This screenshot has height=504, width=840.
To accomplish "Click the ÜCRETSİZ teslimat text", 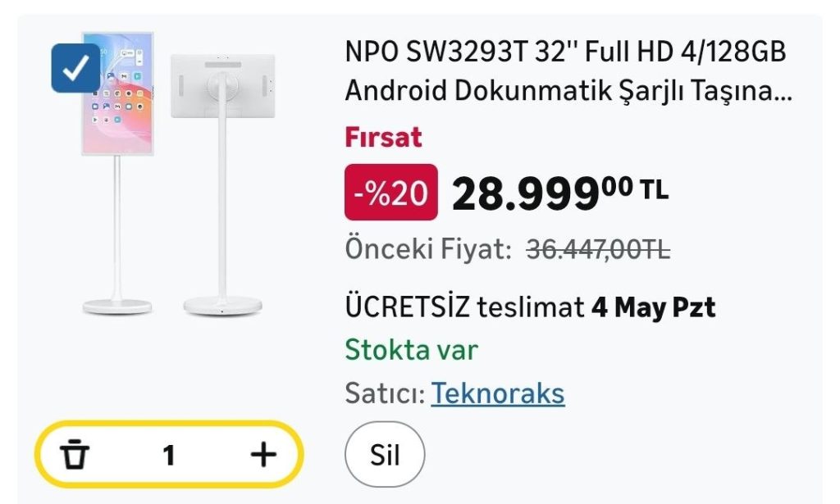I will point(464,308).
